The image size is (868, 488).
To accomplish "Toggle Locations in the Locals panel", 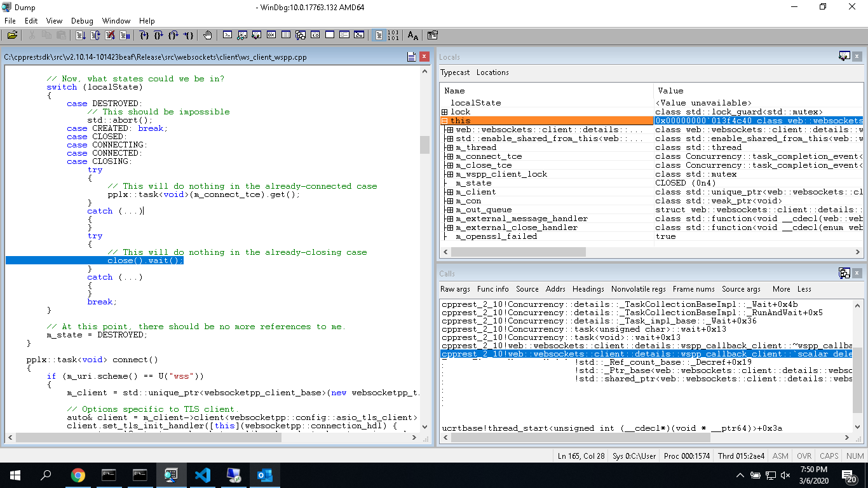I will tap(494, 72).
